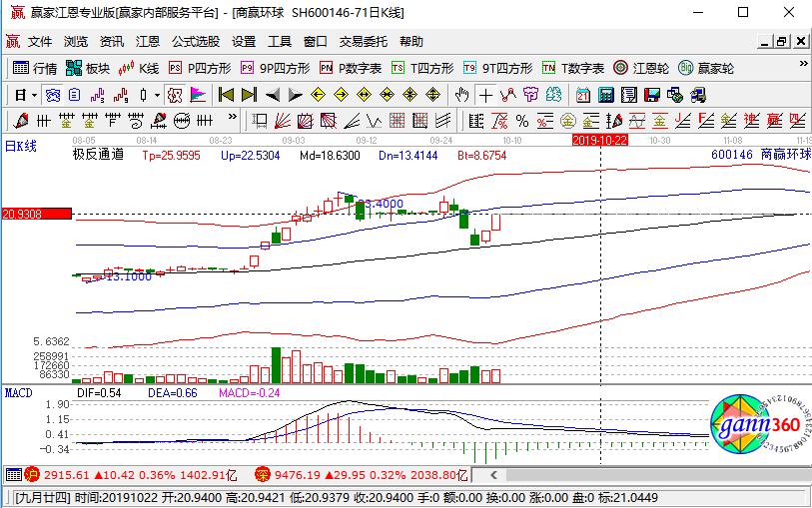Click the 日K线 chart label

(21, 147)
